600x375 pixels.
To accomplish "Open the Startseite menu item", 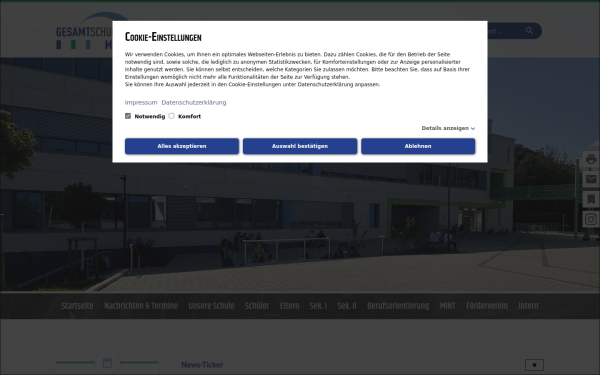I will click(77, 306).
